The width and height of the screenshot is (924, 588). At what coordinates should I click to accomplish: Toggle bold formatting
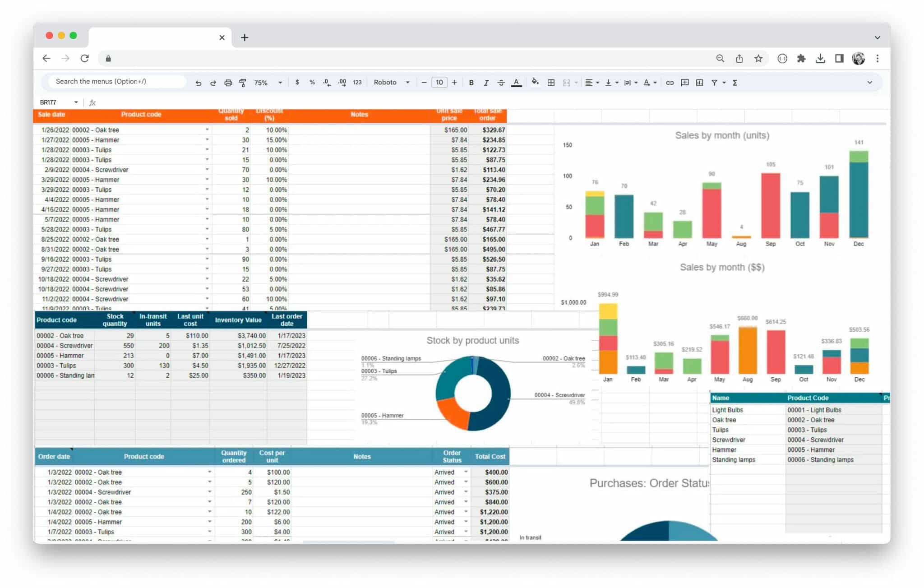point(471,83)
